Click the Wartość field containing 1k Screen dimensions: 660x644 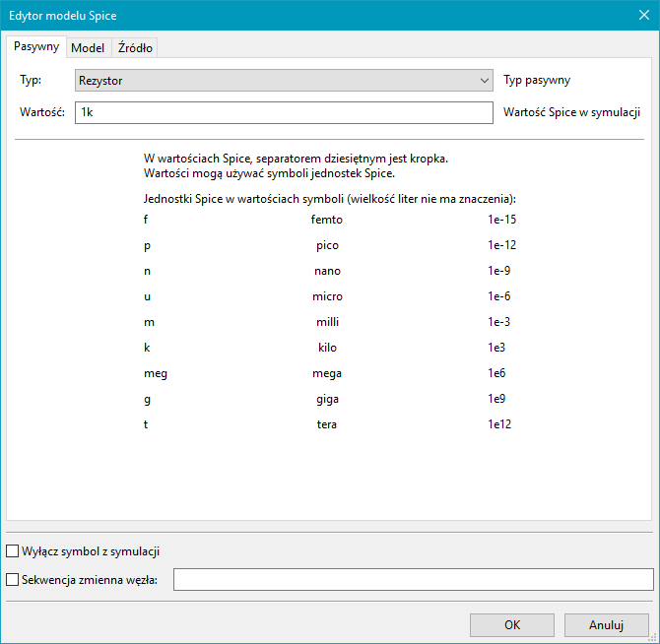point(284,112)
